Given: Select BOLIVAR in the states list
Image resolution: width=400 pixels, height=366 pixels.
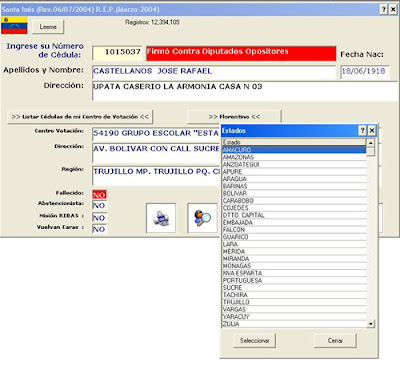Looking at the screenshot, I should 294,193.
